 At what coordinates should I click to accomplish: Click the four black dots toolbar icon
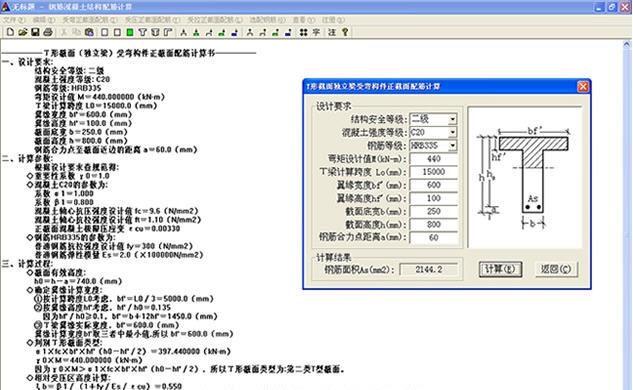pos(304,32)
